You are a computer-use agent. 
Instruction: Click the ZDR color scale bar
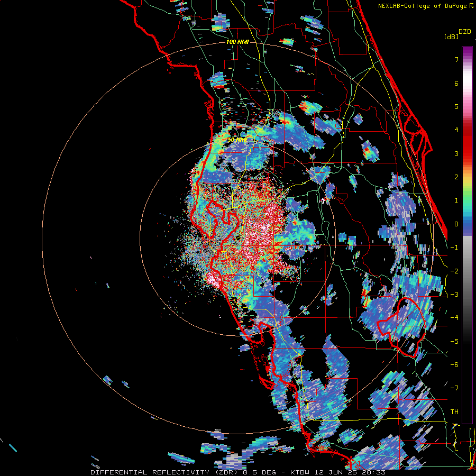467,235
